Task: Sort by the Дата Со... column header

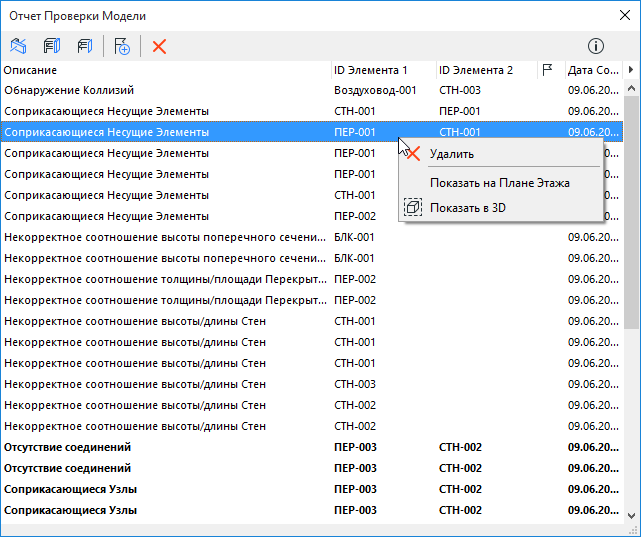Action: click(x=593, y=70)
